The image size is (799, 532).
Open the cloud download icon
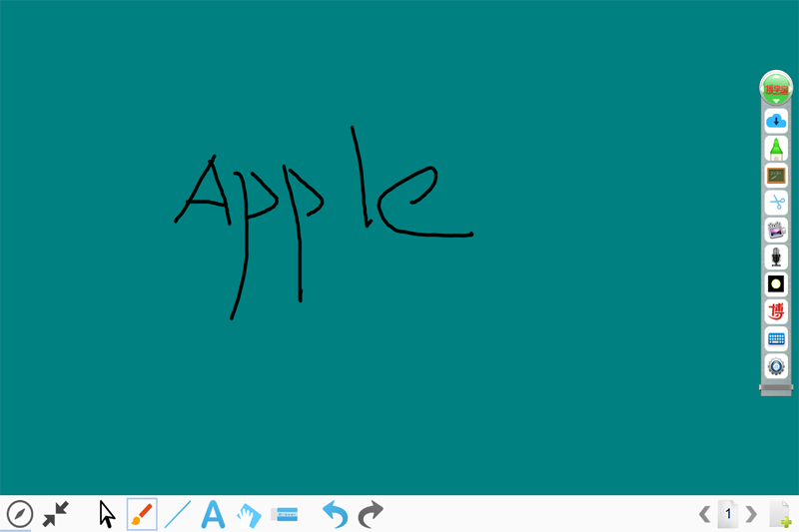click(x=776, y=121)
